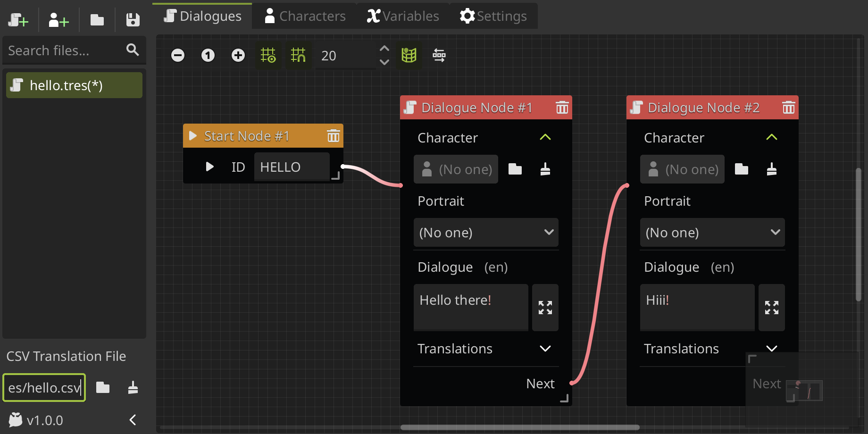Screen dimensions: 868x434
Task: Expand the "Hello there!" dialogue text editor
Action: (545, 308)
